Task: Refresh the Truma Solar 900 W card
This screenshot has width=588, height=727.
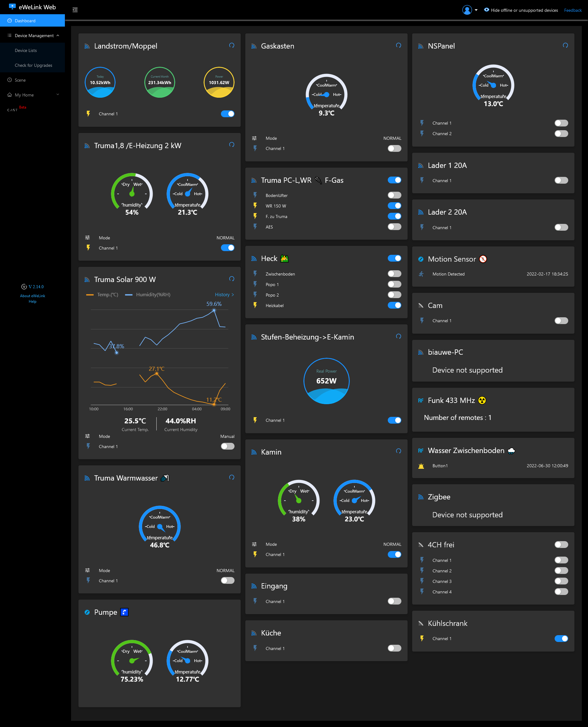Action: click(x=232, y=279)
